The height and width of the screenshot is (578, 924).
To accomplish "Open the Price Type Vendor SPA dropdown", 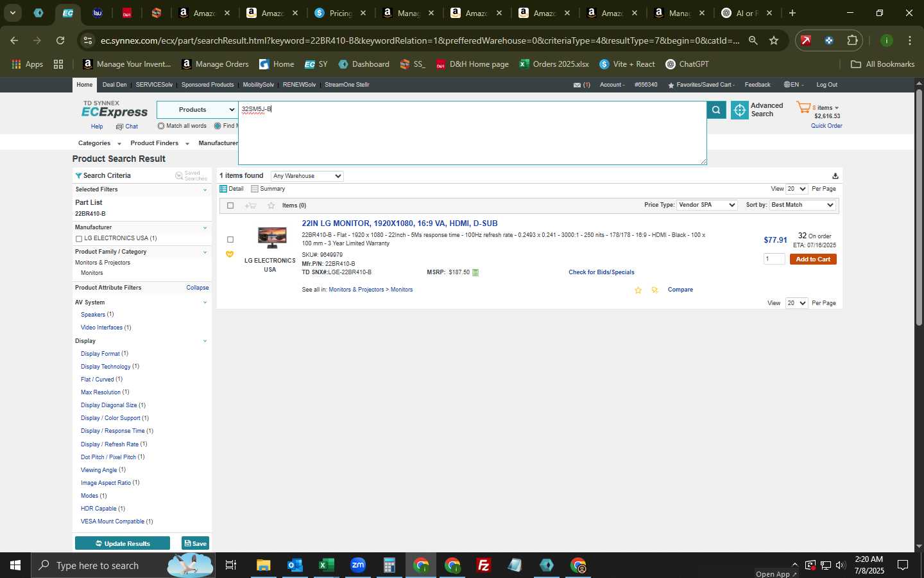I will click(707, 205).
